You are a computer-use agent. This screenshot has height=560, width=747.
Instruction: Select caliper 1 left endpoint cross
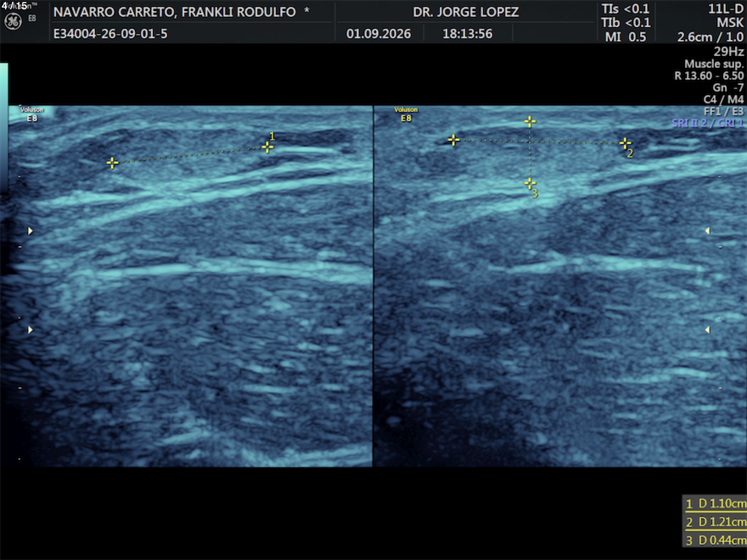tap(112, 163)
